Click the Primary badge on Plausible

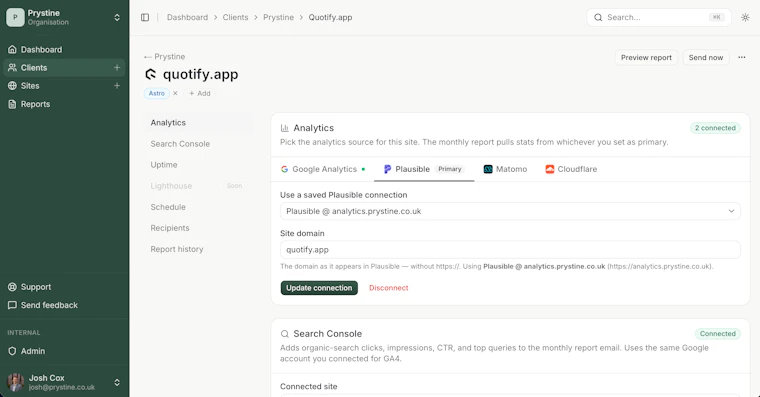point(450,169)
